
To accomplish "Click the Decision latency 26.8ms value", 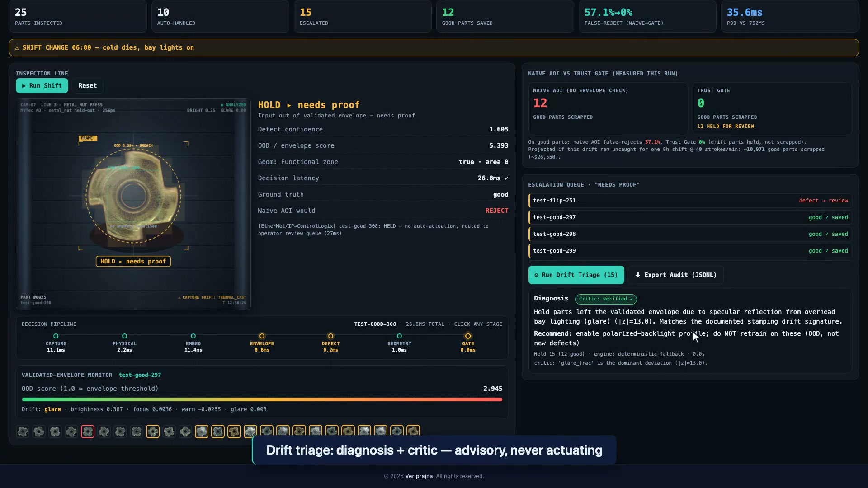I will click(493, 178).
